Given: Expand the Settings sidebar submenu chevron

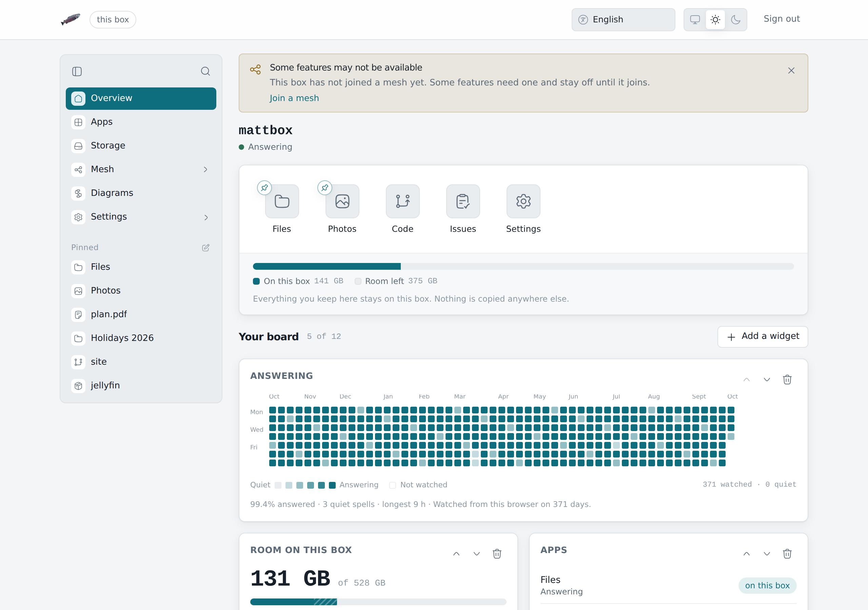Looking at the screenshot, I should [x=206, y=217].
